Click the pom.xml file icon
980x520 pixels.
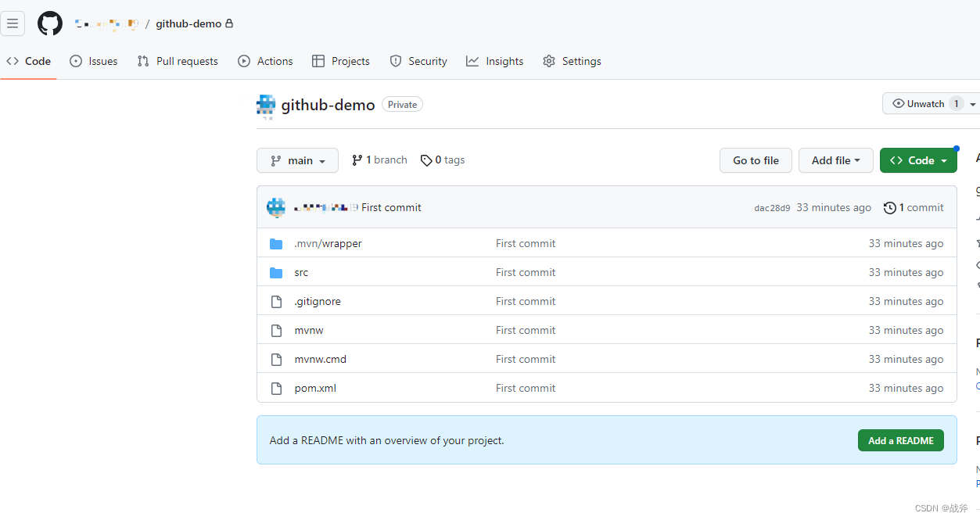tap(276, 389)
